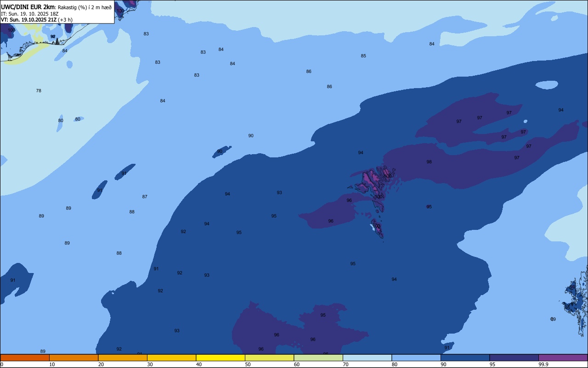Click the "50" tick label on the legend
588x368 pixels.
pyautogui.click(x=248, y=364)
